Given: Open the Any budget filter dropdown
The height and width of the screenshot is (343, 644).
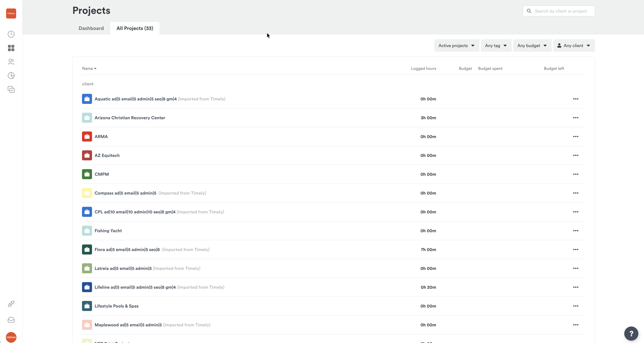Looking at the screenshot, I should 532,46.
